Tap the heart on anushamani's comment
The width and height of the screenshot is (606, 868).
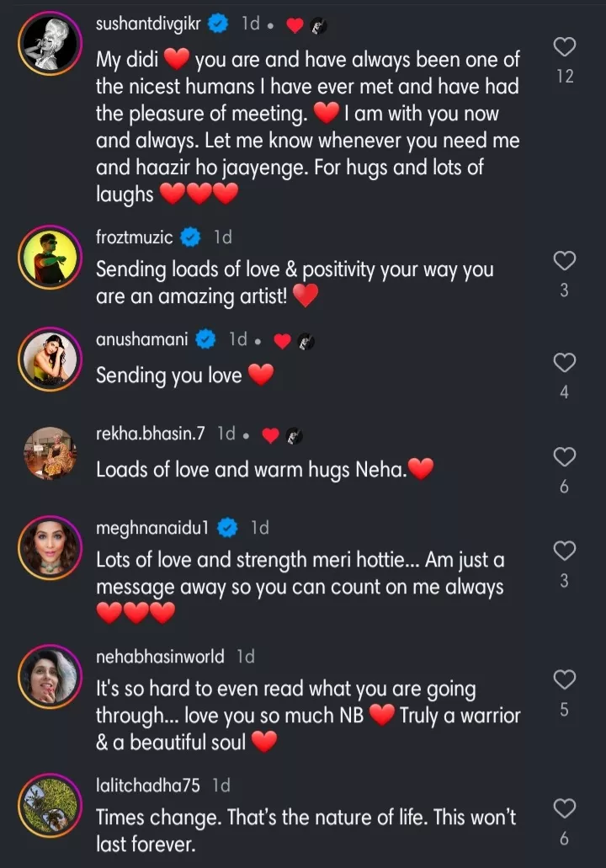click(565, 363)
